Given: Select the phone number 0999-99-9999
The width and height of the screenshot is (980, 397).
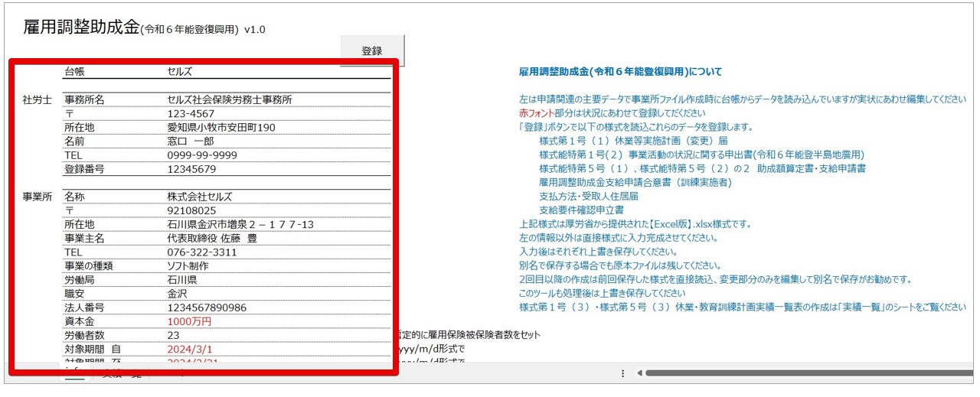Looking at the screenshot, I should pos(202,155).
